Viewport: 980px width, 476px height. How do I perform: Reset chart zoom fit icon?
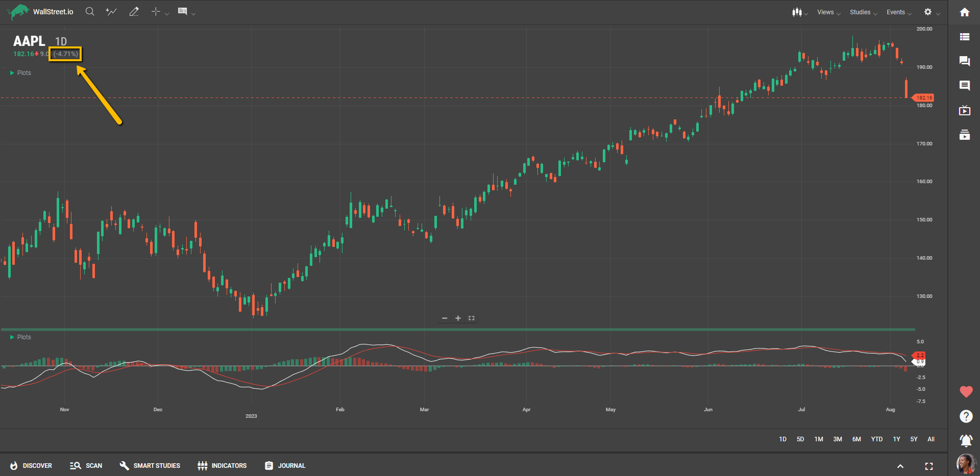[472, 318]
